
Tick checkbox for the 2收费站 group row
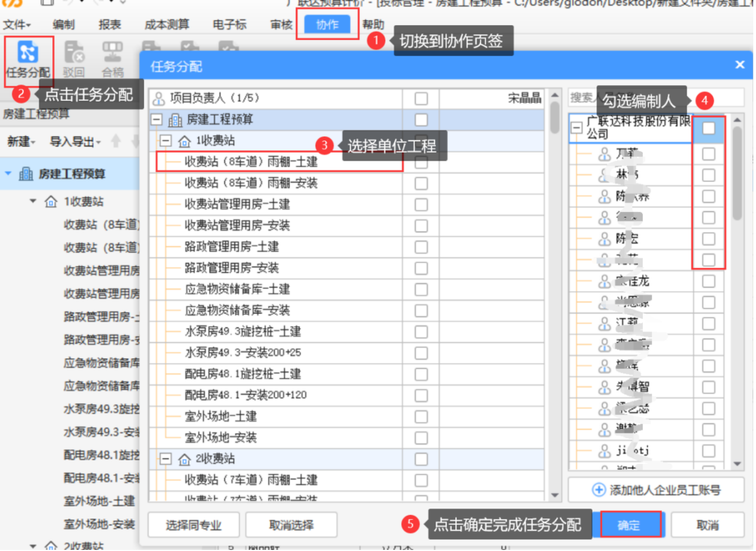coord(421,459)
